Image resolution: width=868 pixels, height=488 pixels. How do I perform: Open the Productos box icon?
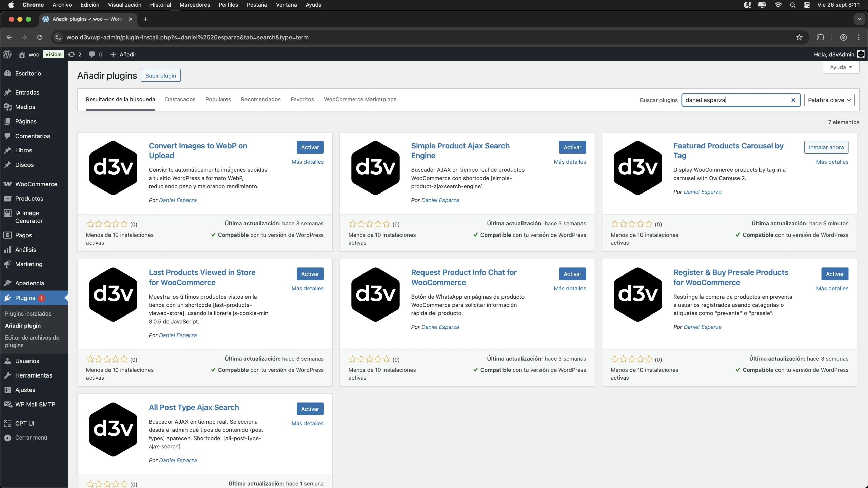tap(7, 199)
